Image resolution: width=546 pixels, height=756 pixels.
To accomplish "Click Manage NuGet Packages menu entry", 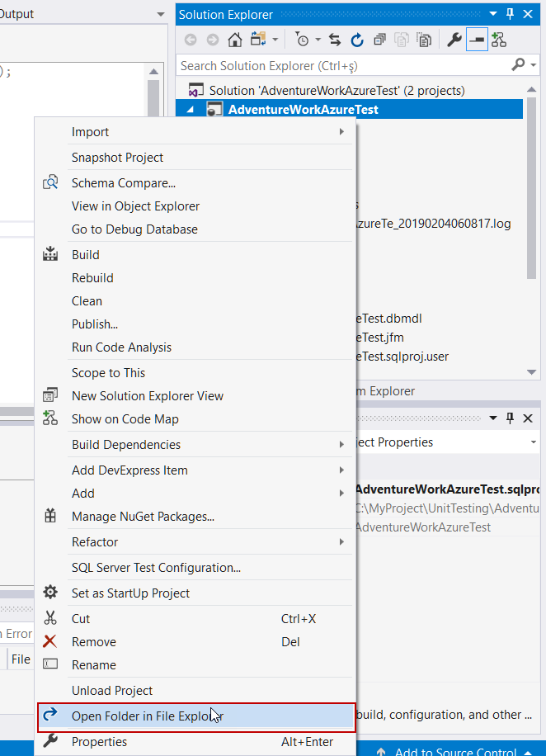I will click(x=143, y=517).
